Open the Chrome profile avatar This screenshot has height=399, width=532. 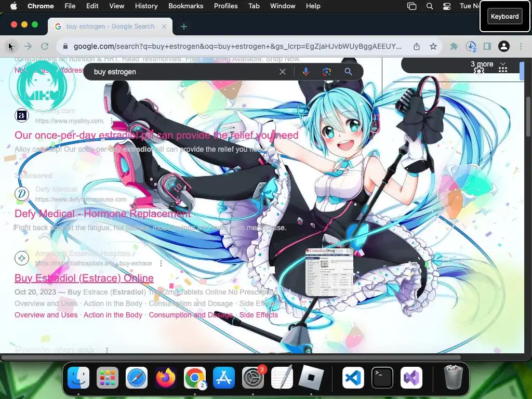[x=504, y=46]
